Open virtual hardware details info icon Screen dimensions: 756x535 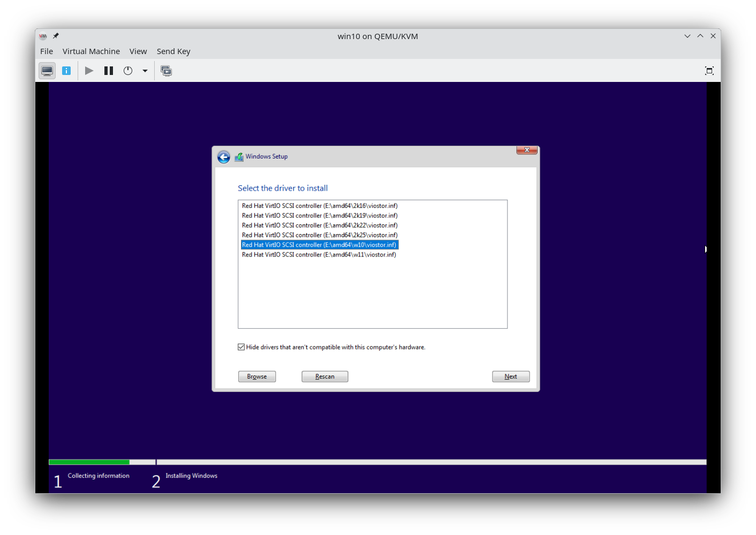(66, 71)
